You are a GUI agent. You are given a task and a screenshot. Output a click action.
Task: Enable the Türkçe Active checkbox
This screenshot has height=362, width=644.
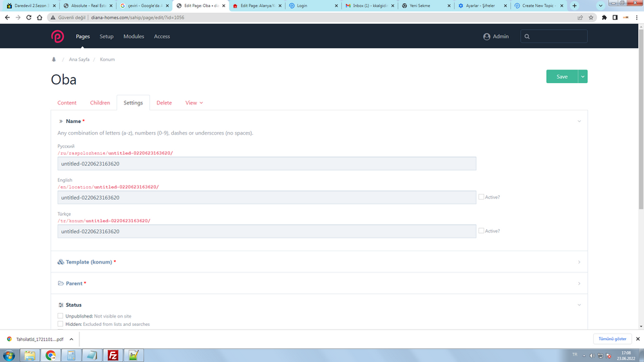coord(481,231)
